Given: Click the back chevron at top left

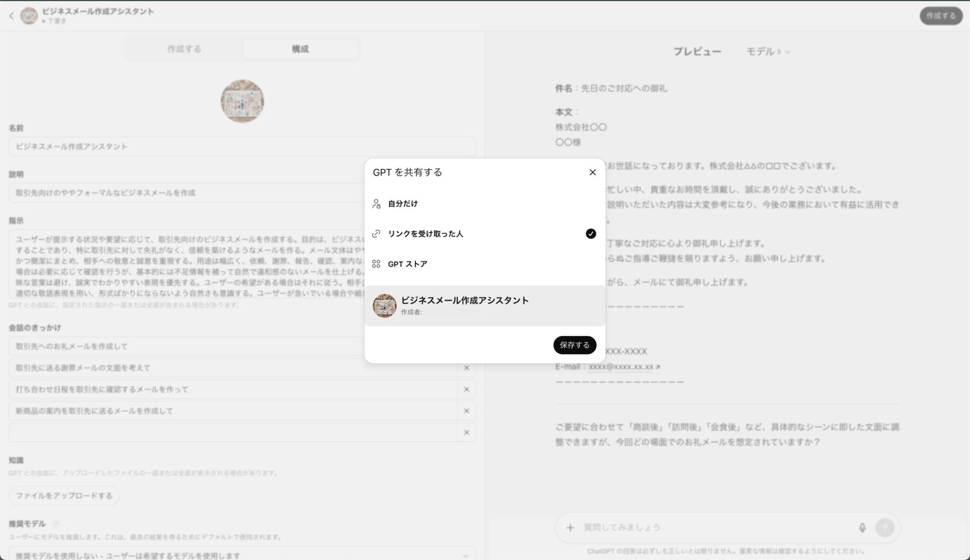Looking at the screenshot, I should [11, 16].
